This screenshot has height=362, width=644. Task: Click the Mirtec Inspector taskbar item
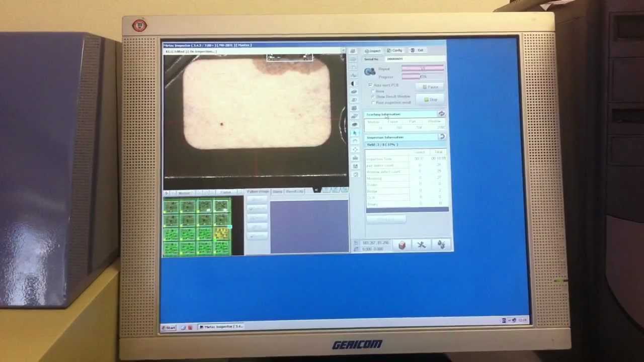221,327
